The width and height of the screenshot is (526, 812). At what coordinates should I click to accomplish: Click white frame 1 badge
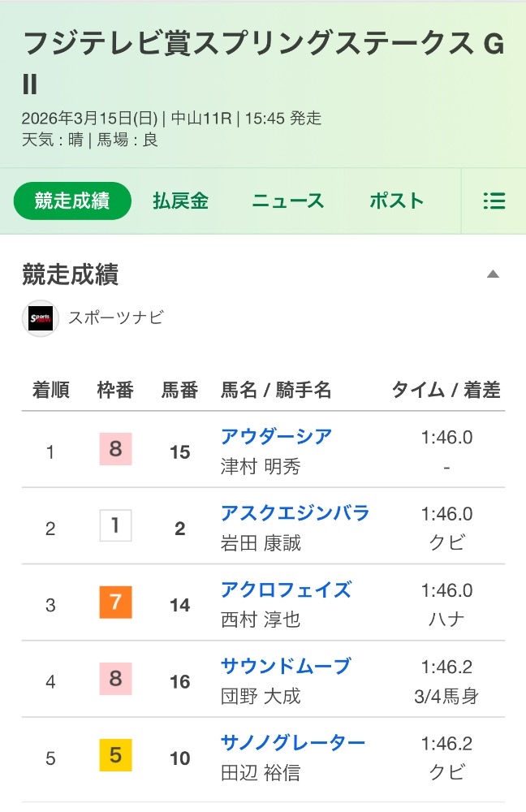coord(115,526)
